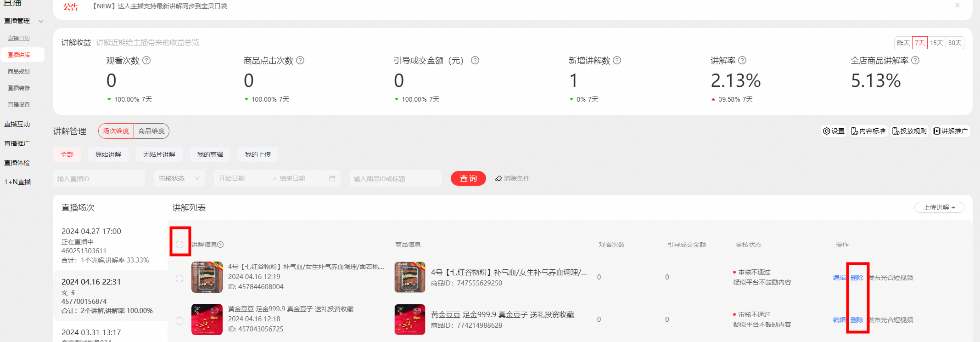The image size is (980, 342).
Task: Open 直播装修 in sidebar
Action: point(19,88)
